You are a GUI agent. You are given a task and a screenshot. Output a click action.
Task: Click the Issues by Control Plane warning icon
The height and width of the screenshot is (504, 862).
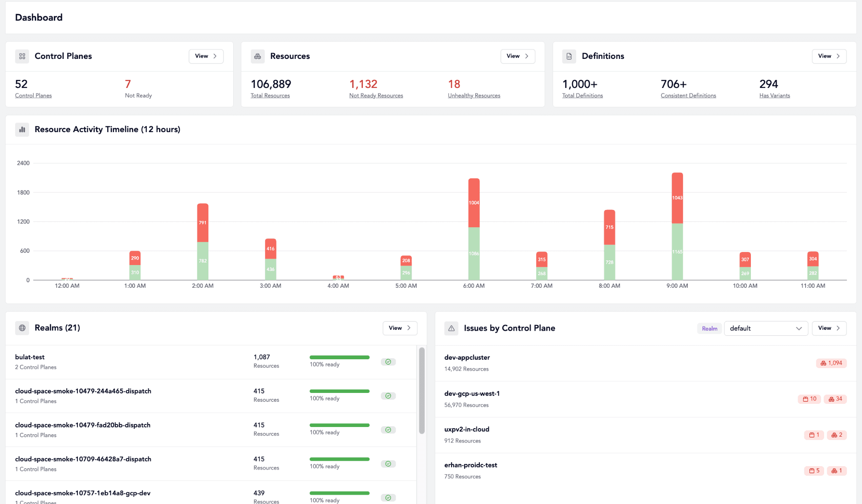point(451,328)
